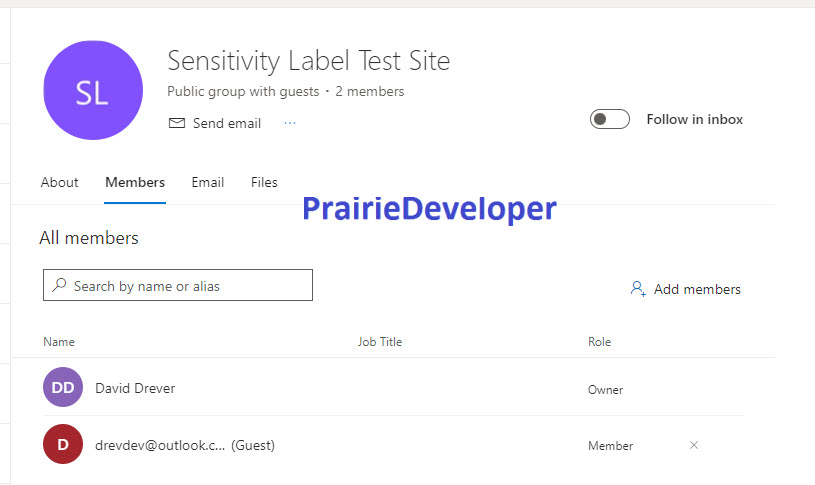Click the Add members button
The height and width of the screenshot is (485, 815).
686,289
